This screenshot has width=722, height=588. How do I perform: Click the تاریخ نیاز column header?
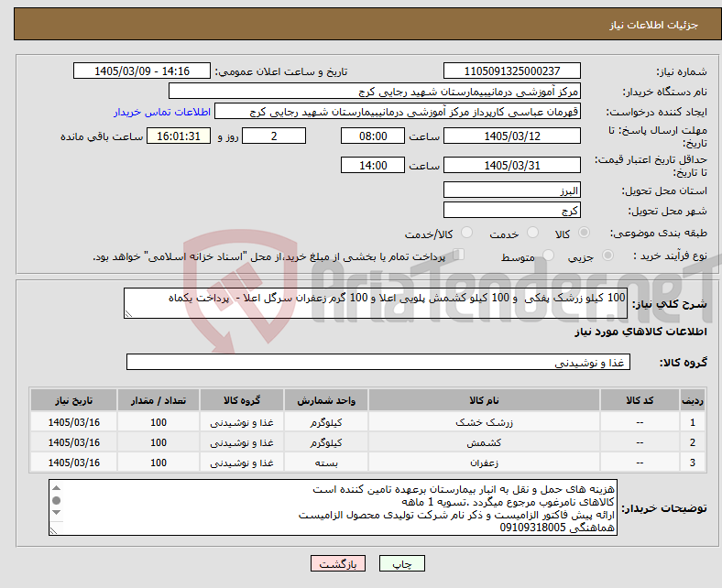tap(73, 400)
